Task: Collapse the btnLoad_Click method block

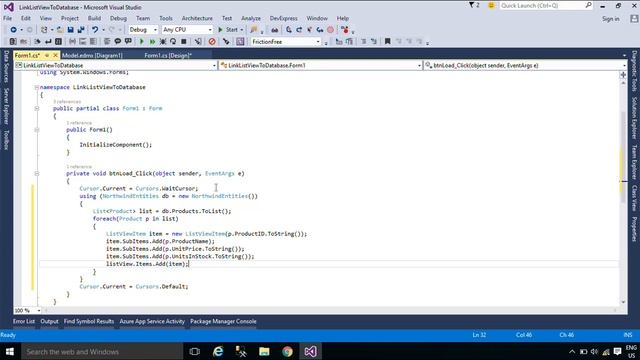Action: (x=36, y=173)
